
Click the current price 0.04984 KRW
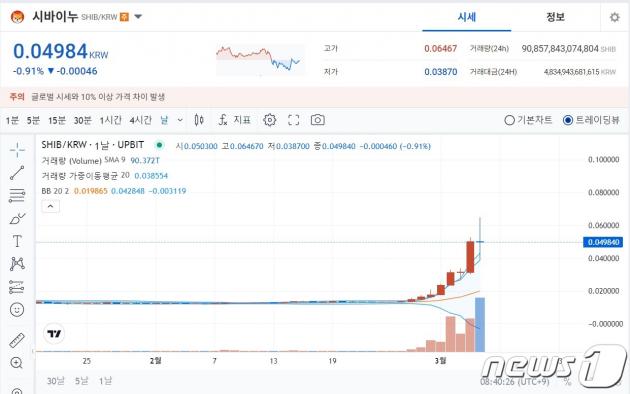[61, 51]
